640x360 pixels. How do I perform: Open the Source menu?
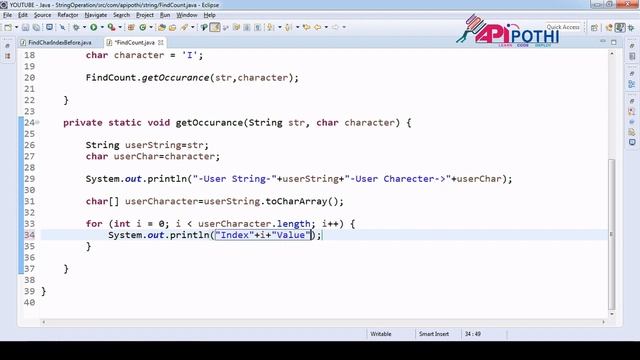(x=42, y=15)
